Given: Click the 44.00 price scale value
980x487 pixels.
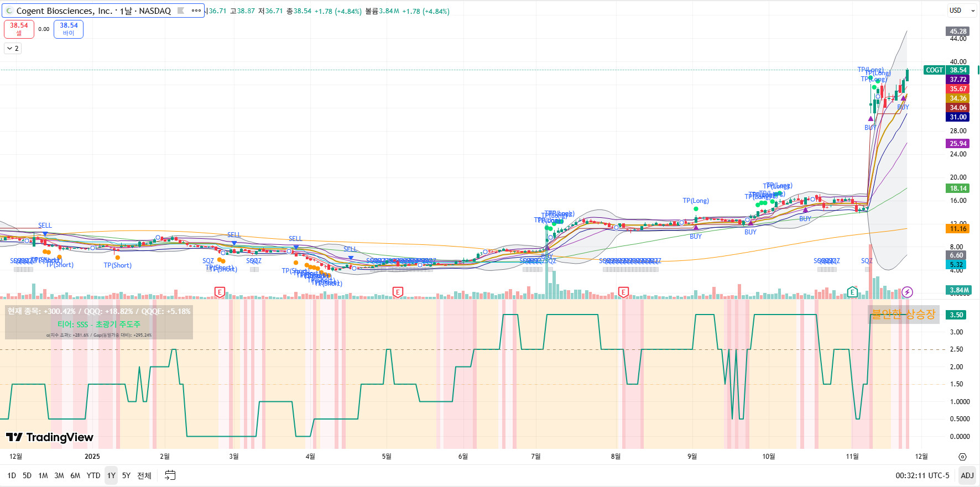Looking at the screenshot, I should point(958,39).
